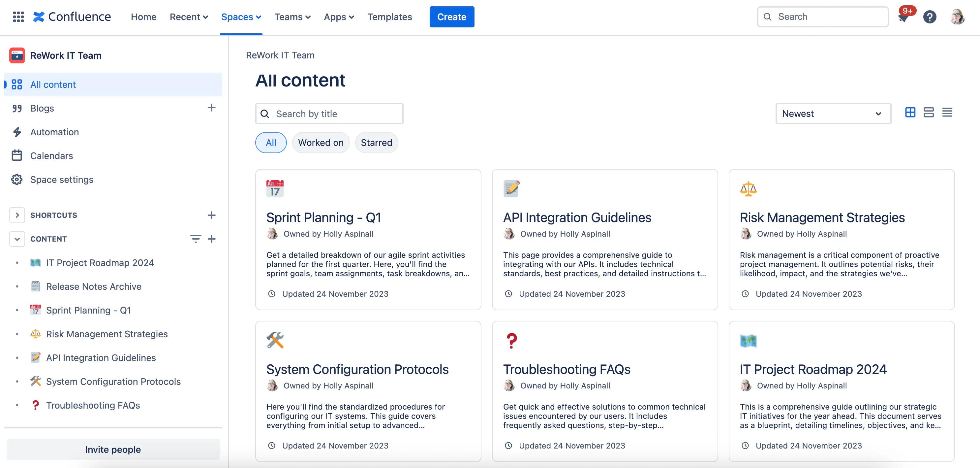Select the Worked on filter pill
The image size is (980, 468).
point(320,143)
